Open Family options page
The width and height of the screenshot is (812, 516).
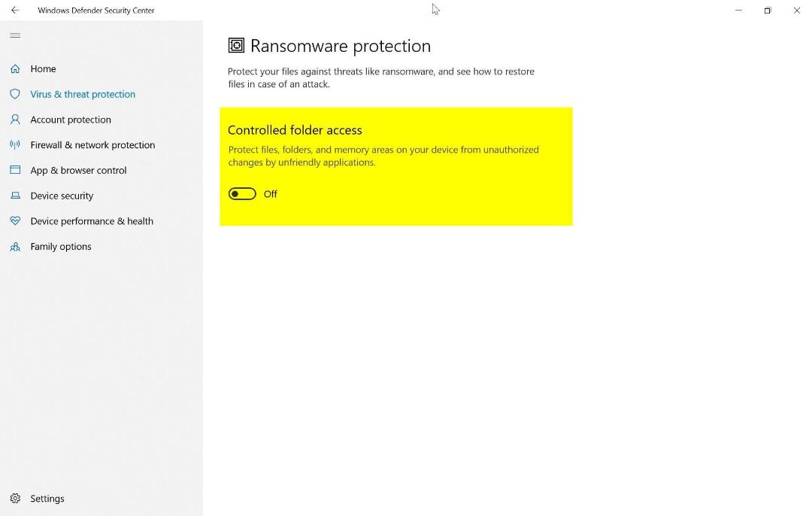[x=61, y=246]
